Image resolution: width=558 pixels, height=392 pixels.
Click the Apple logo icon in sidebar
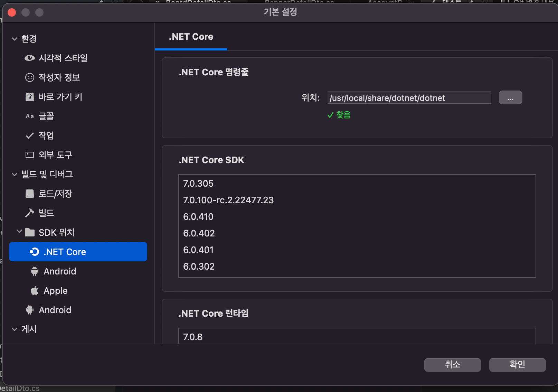tap(35, 291)
